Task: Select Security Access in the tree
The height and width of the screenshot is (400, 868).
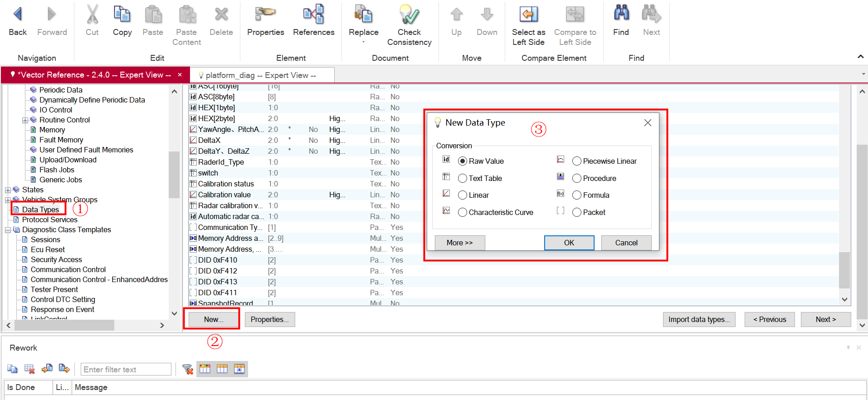Action: (x=56, y=259)
